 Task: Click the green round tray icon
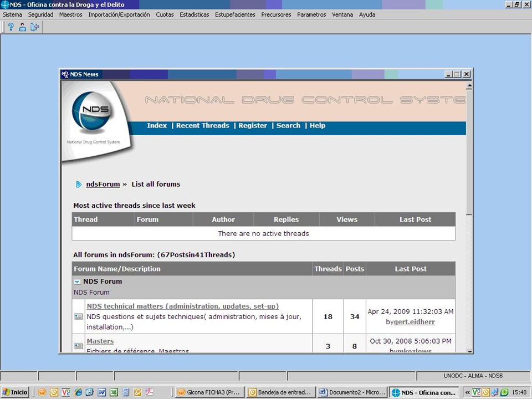504,392
